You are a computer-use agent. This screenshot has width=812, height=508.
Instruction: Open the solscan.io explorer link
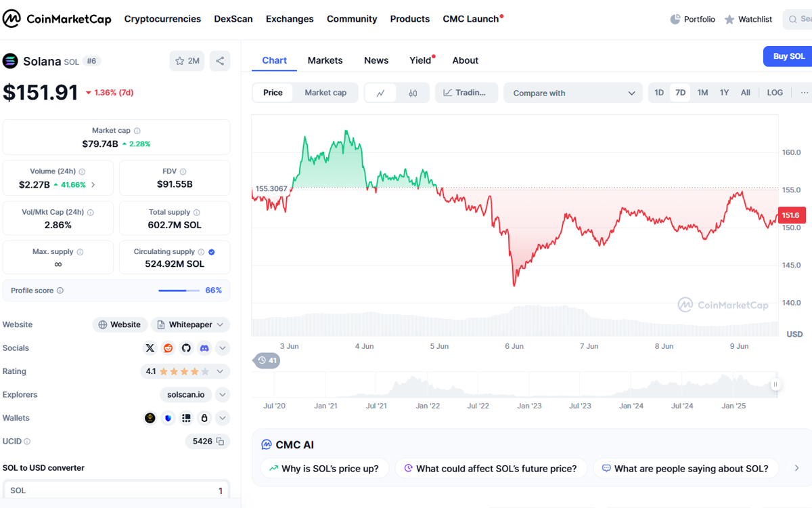pyautogui.click(x=186, y=395)
